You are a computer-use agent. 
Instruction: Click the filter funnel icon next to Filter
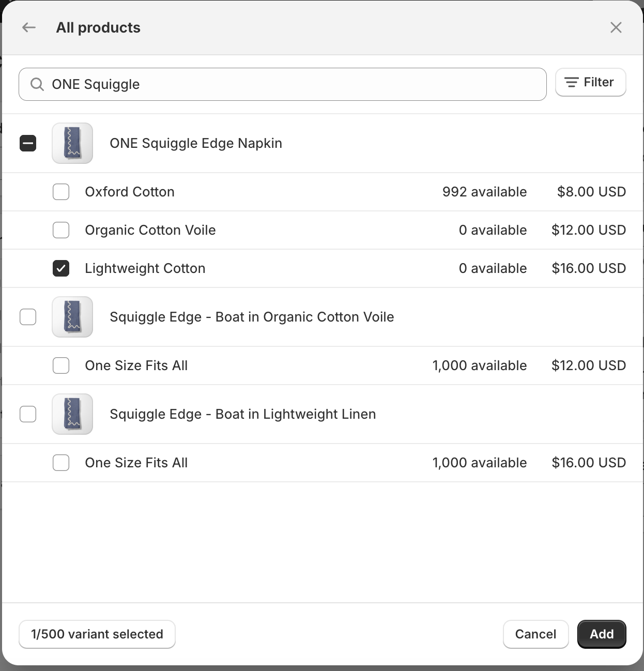tap(571, 82)
